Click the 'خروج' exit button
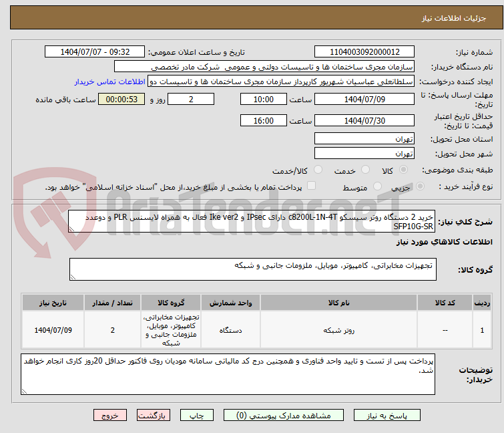 [110, 415]
